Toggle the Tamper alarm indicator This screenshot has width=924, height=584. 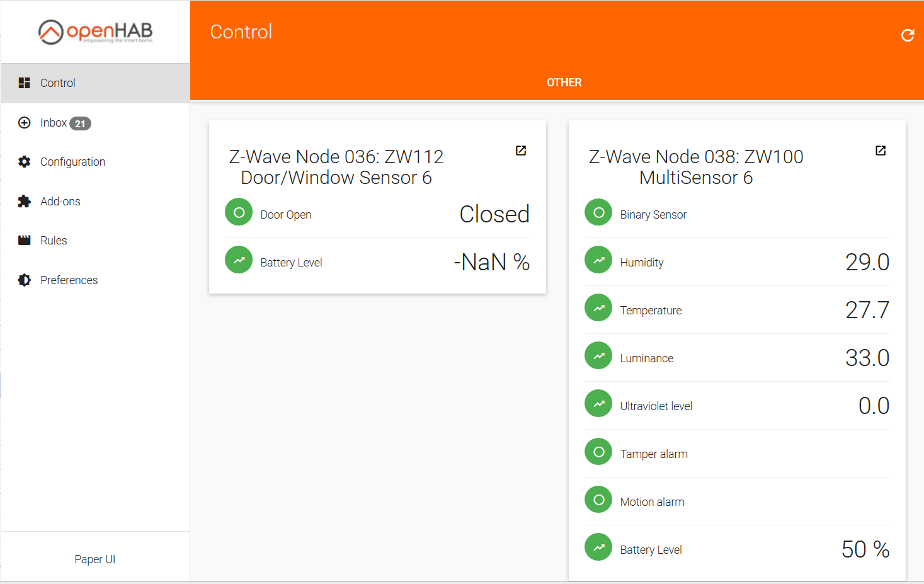[x=598, y=451]
